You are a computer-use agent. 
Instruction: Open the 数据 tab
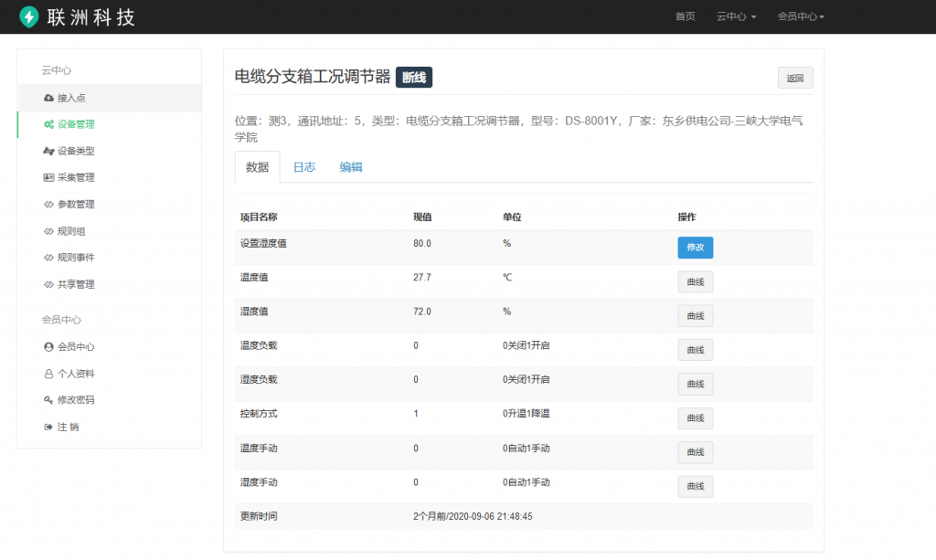[257, 167]
